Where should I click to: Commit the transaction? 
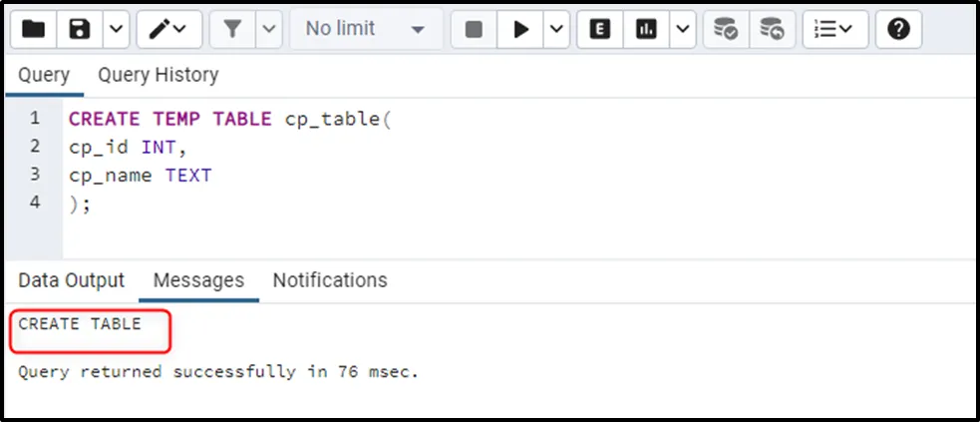pyautogui.click(x=725, y=30)
